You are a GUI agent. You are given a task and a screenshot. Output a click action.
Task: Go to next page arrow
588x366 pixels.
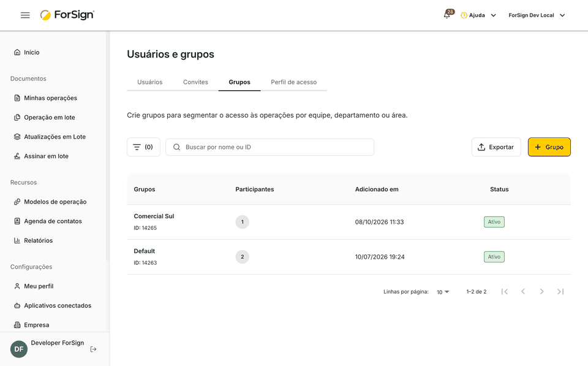[541, 292]
